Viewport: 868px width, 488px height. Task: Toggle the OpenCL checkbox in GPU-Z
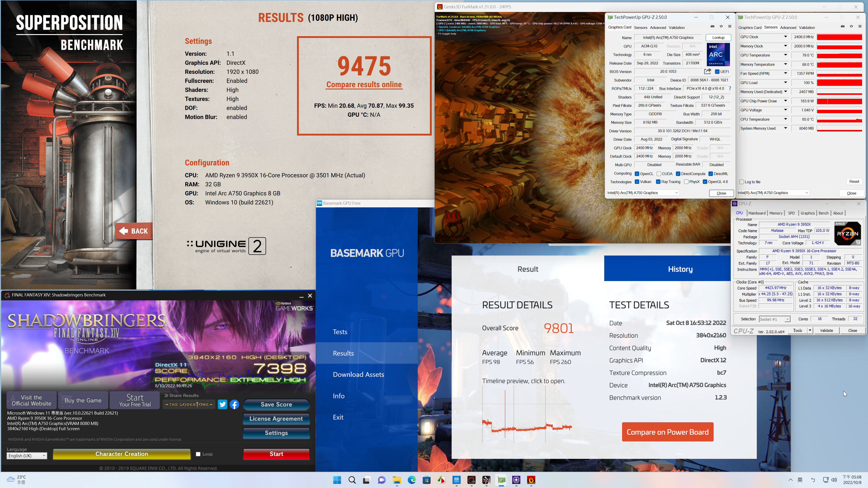637,174
